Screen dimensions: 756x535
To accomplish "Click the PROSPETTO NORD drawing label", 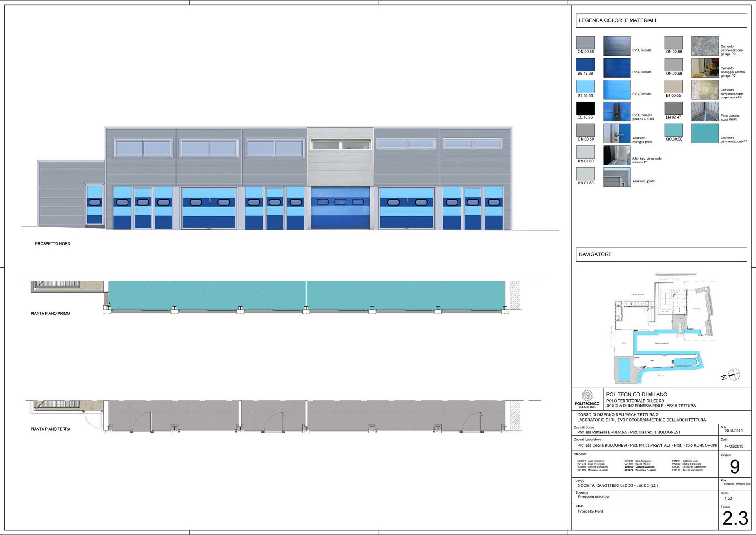I will [53, 244].
